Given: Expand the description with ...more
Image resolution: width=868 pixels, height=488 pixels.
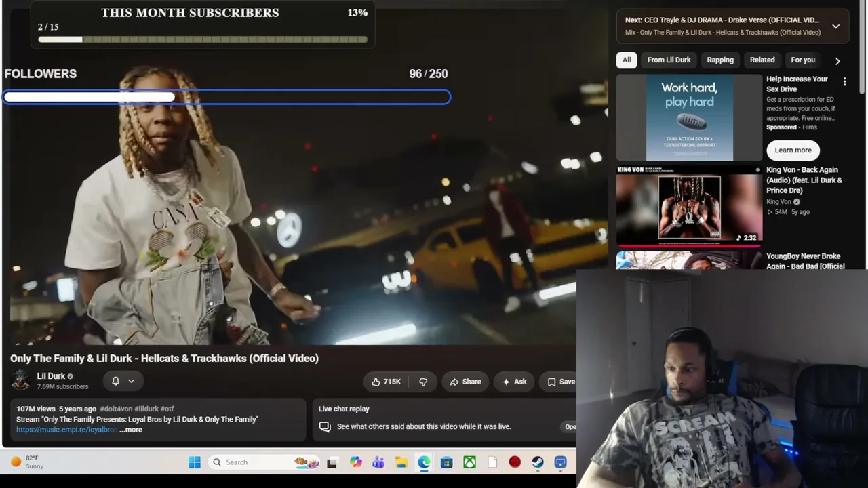Looking at the screenshot, I should [131, 430].
